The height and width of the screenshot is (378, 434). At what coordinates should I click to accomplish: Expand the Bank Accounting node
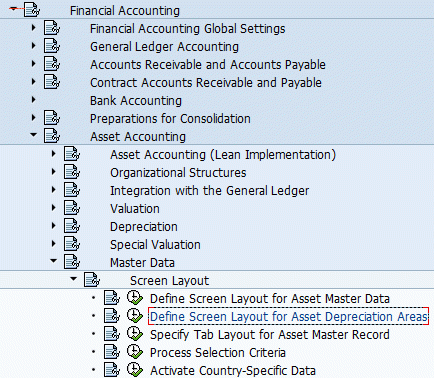click(33, 99)
